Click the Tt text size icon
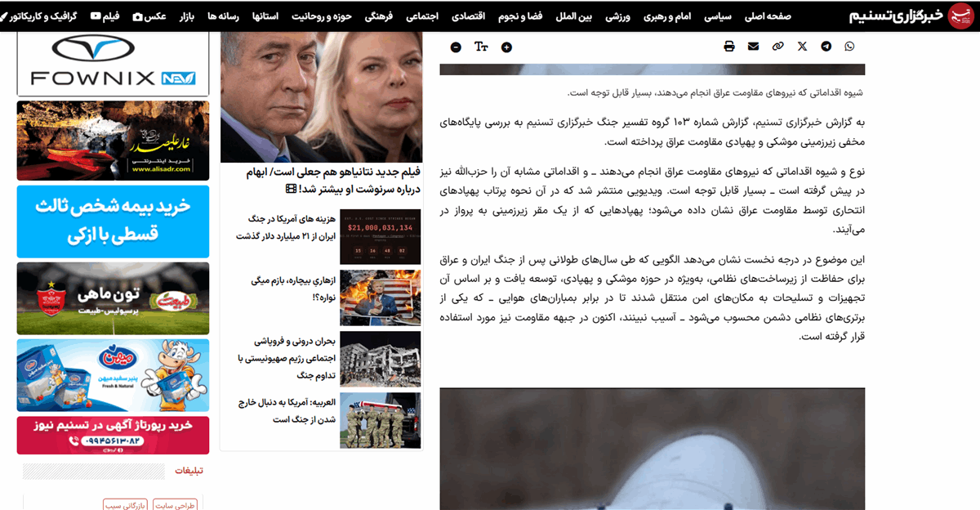980x510 pixels. (481, 47)
